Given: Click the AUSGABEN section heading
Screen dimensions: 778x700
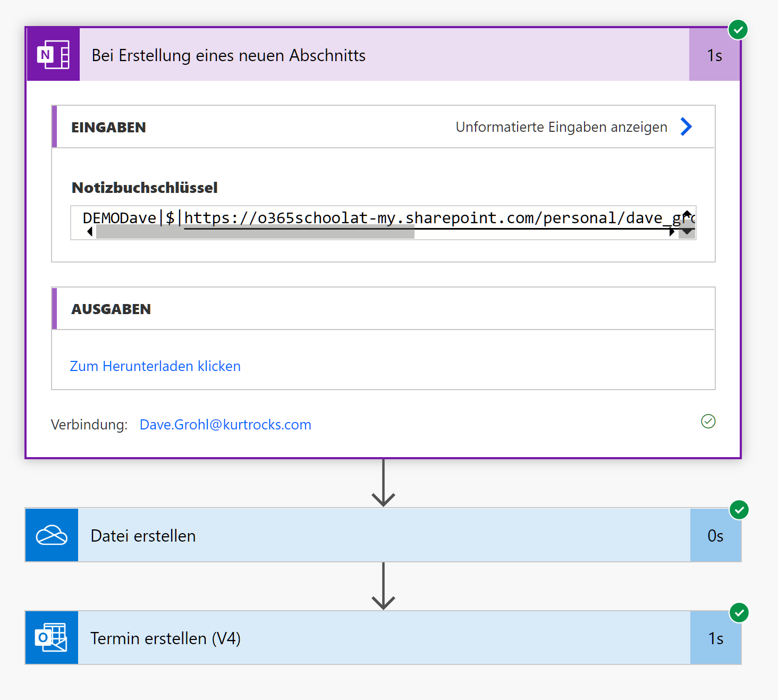Looking at the screenshot, I should coord(111,309).
